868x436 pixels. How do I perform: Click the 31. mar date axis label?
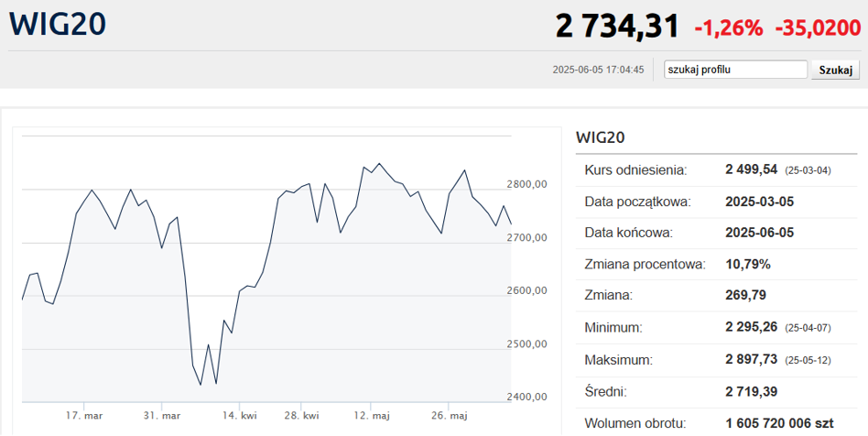(x=161, y=415)
